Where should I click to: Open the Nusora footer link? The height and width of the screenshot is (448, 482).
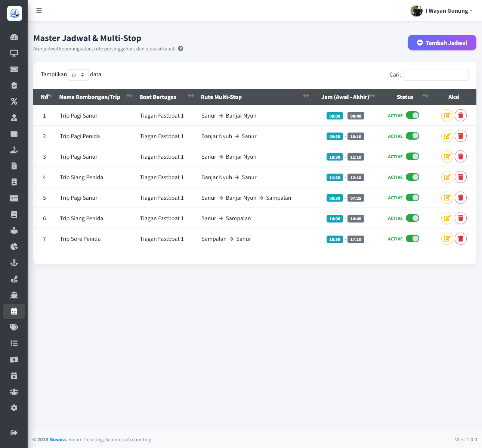(58, 439)
